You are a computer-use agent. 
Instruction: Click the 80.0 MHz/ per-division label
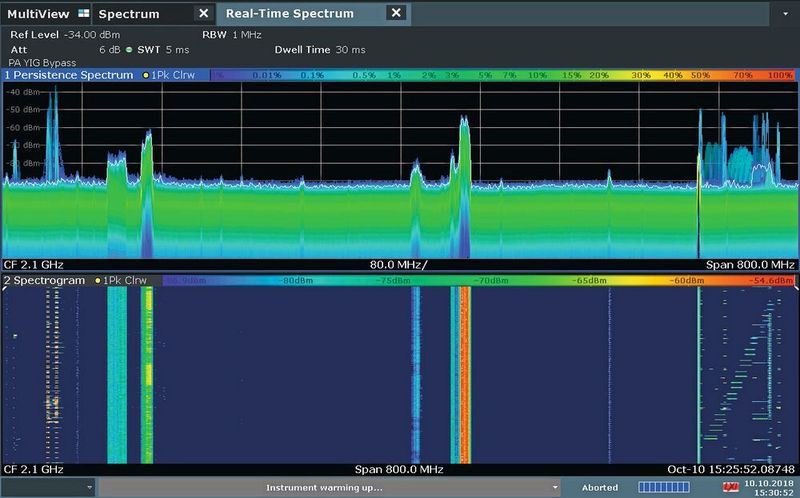(x=398, y=264)
